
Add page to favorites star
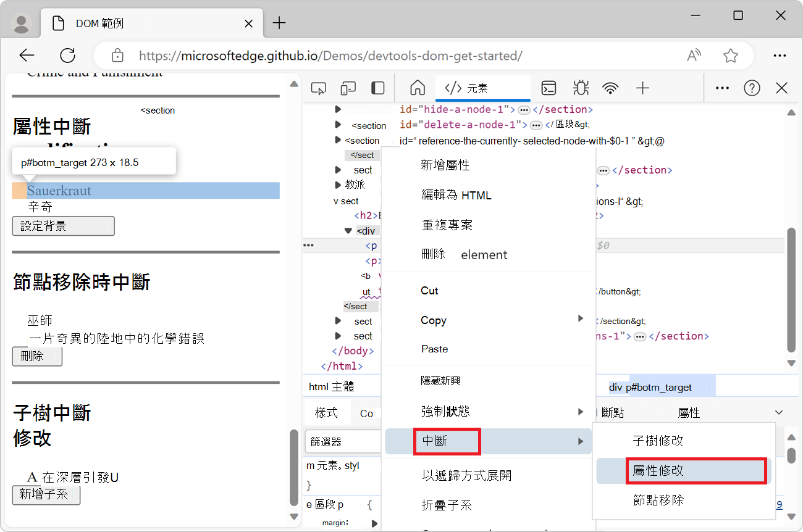[x=731, y=56]
